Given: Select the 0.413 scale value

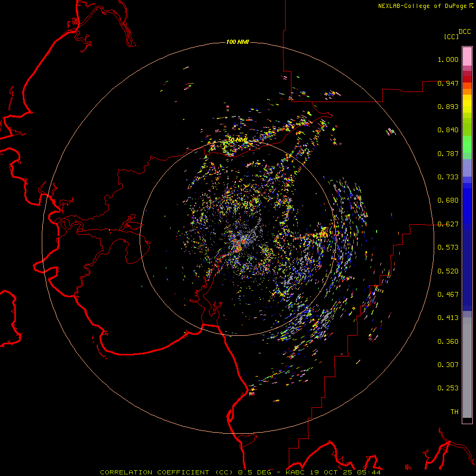Looking at the screenshot, I should (x=448, y=318).
